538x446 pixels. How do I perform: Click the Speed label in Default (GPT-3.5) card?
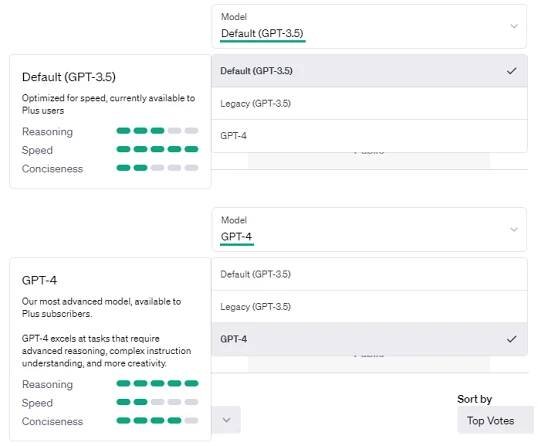(37, 150)
